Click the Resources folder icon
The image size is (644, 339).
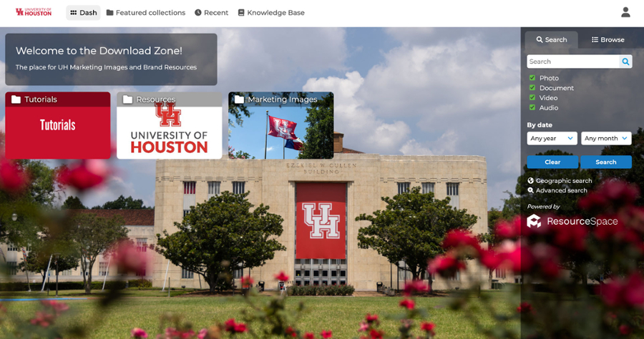coord(127,99)
